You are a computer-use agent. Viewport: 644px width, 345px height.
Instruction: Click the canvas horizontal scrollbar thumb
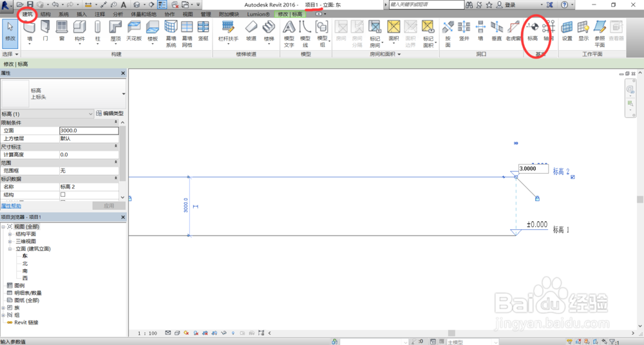point(451,333)
